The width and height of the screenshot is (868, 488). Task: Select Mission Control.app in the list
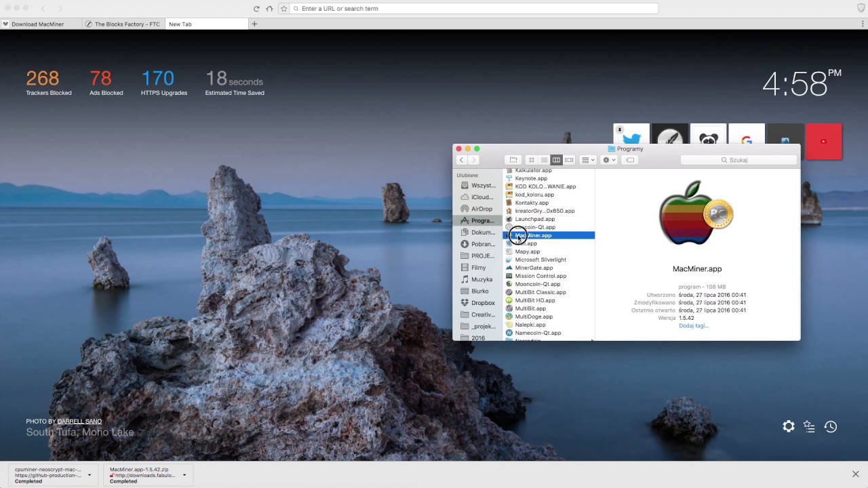coord(549,276)
